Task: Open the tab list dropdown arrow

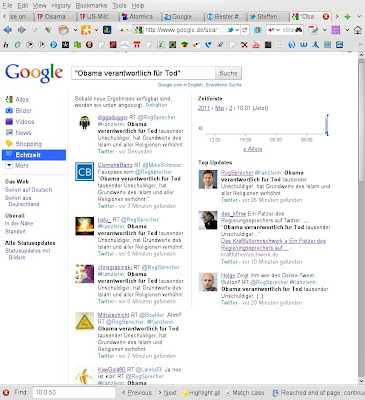Action: 359,16
